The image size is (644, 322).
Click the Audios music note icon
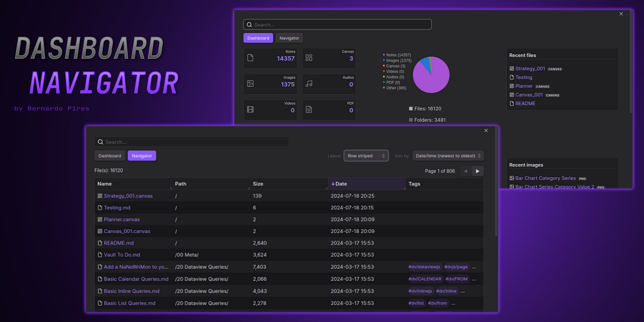(x=308, y=84)
